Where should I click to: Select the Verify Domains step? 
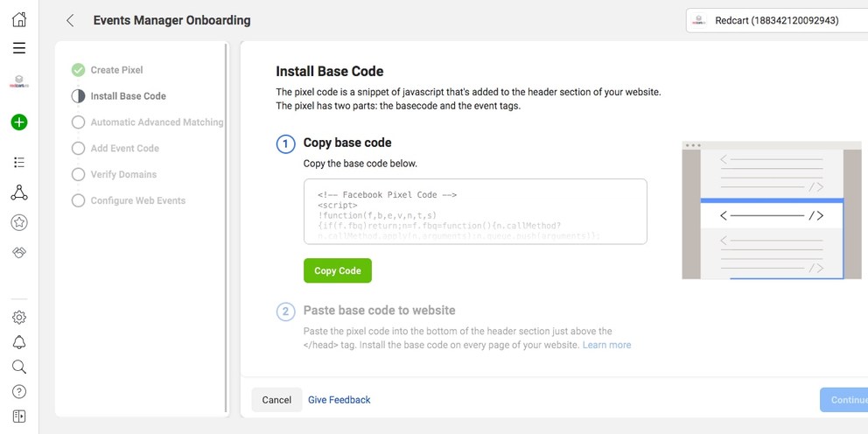(123, 174)
